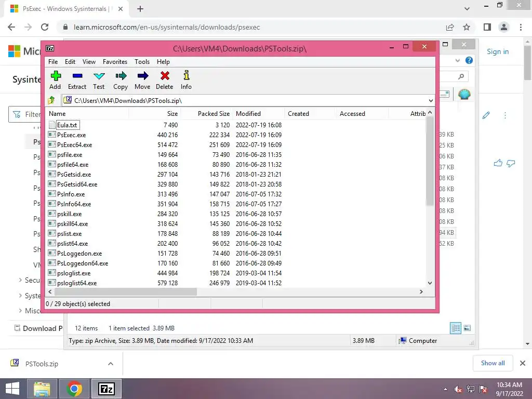The height and width of the screenshot is (399, 532).
Task: Open a new Chrome tab
Action: [140, 9]
